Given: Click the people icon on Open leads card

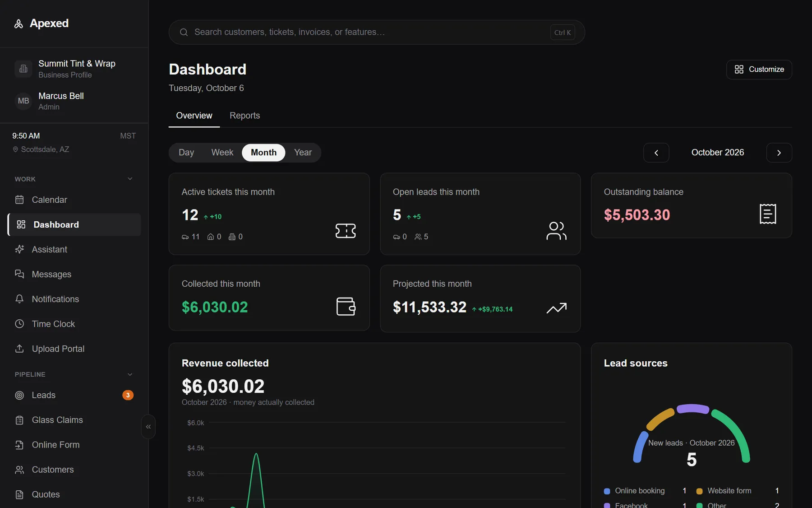Looking at the screenshot, I should pyautogui.click(x=556, y=231).
